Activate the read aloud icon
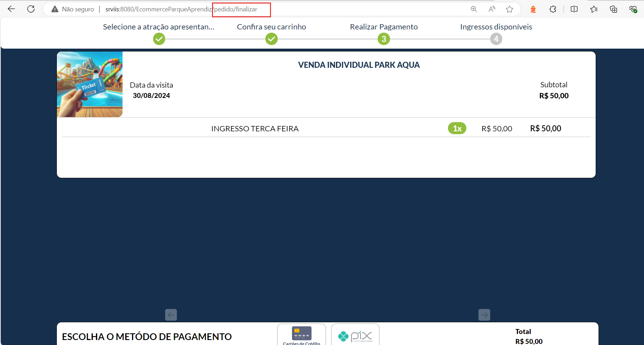The width and height of the screenshot is (644, 345). point(492,9)
